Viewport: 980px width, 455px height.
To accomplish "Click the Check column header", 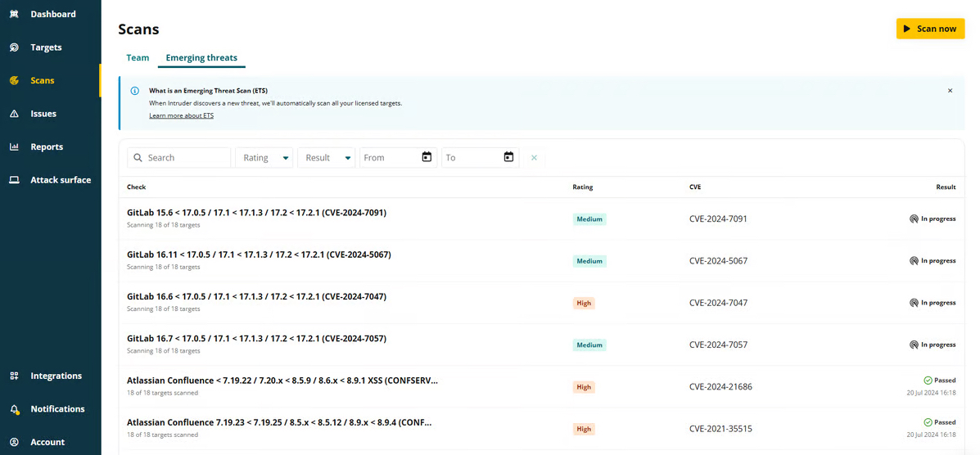I will click(136, 187).
